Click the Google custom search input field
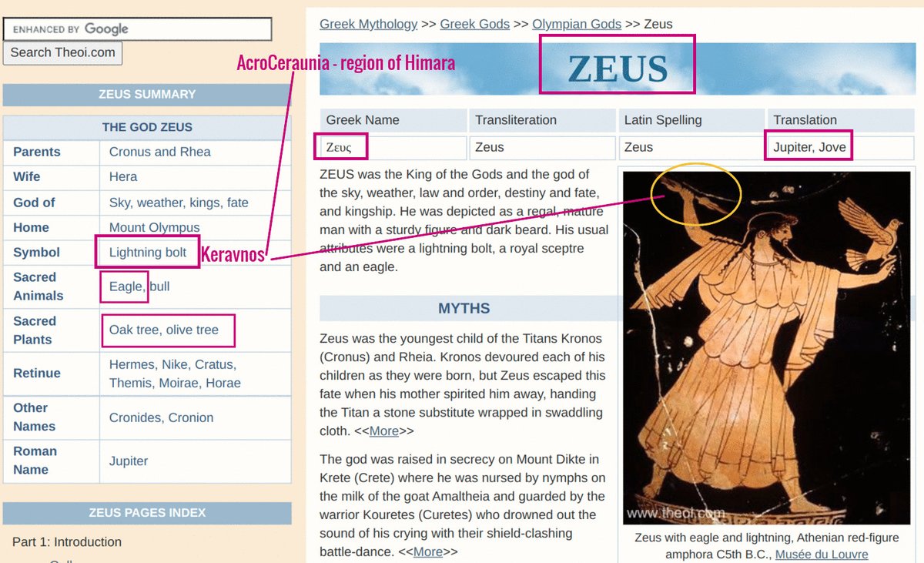This screenshot has height=563, width=924. 138,29
